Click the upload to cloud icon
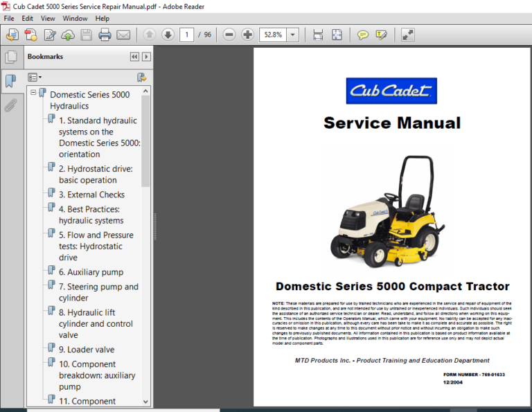Screen dimensions: 532x412 (x=68, y=35)
